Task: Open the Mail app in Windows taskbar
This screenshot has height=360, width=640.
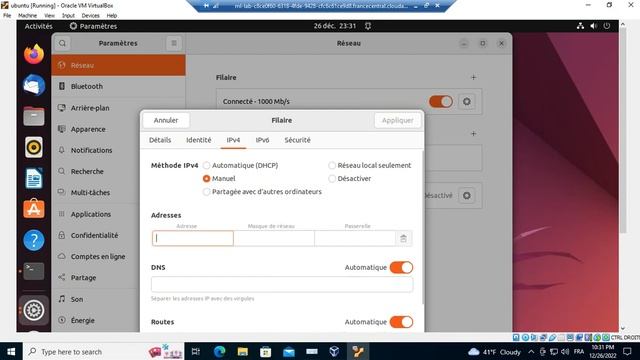Action: (289, 351)
